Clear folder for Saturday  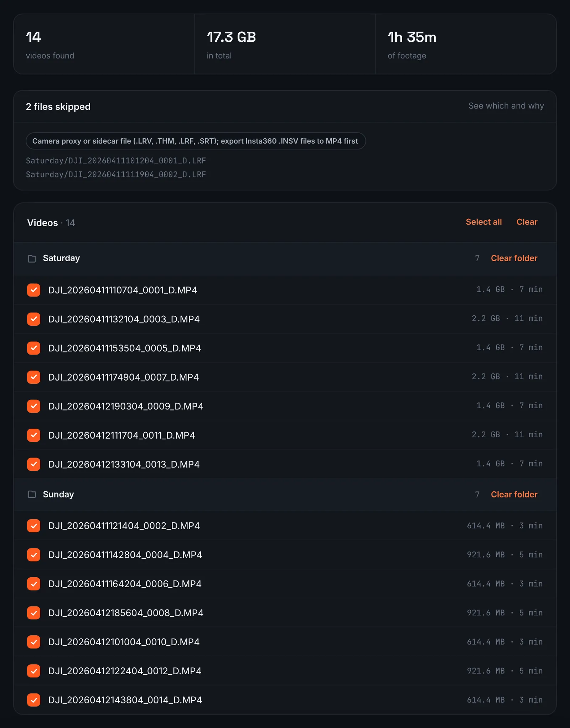[x=514, y=258]
